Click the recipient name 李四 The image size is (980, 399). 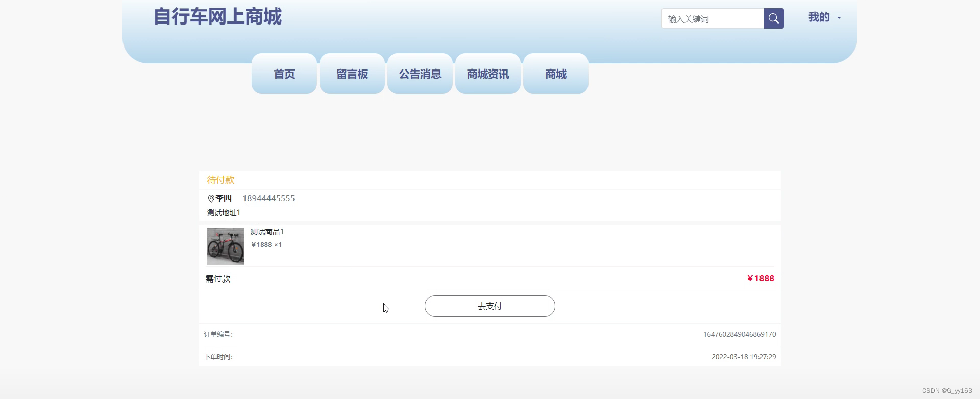pos(224,198)
